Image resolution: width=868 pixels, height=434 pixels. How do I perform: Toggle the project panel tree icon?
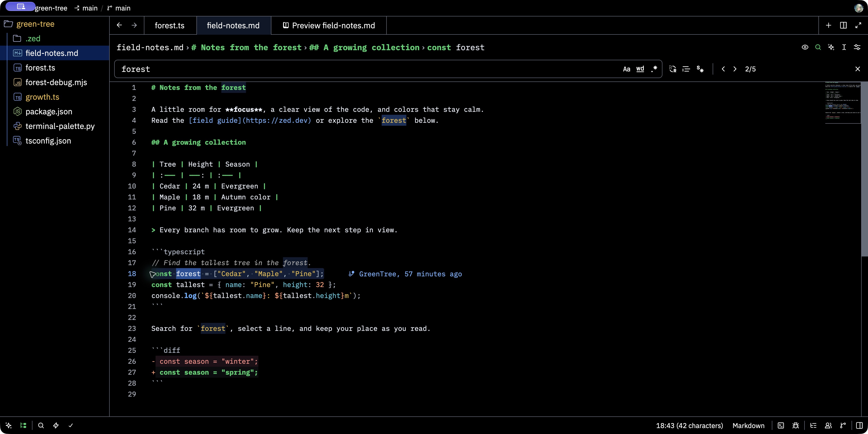(23, 426)
